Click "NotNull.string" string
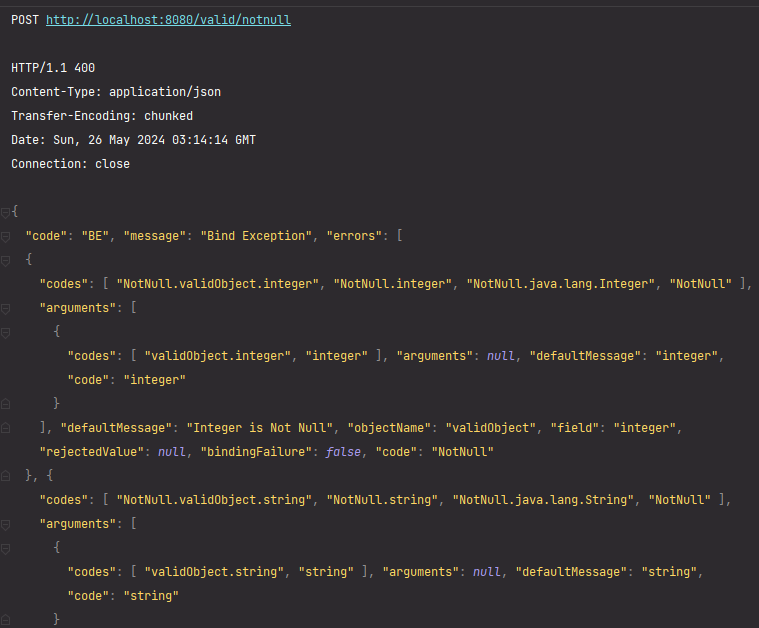Screen dimensions: 759x628 tap(382, 500)
